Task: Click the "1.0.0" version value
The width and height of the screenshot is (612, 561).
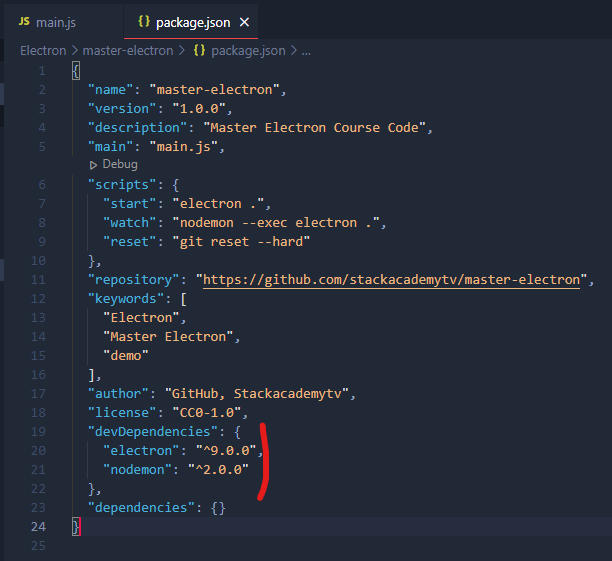Action: tap(199, 109)
